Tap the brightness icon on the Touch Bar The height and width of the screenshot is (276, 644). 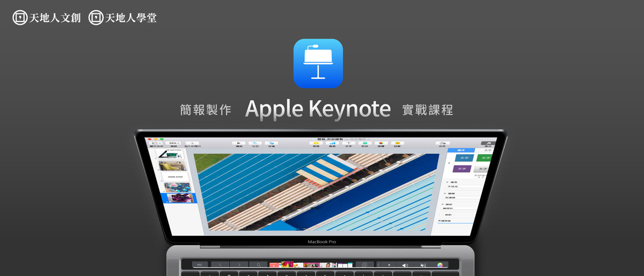tap(389, 265)
